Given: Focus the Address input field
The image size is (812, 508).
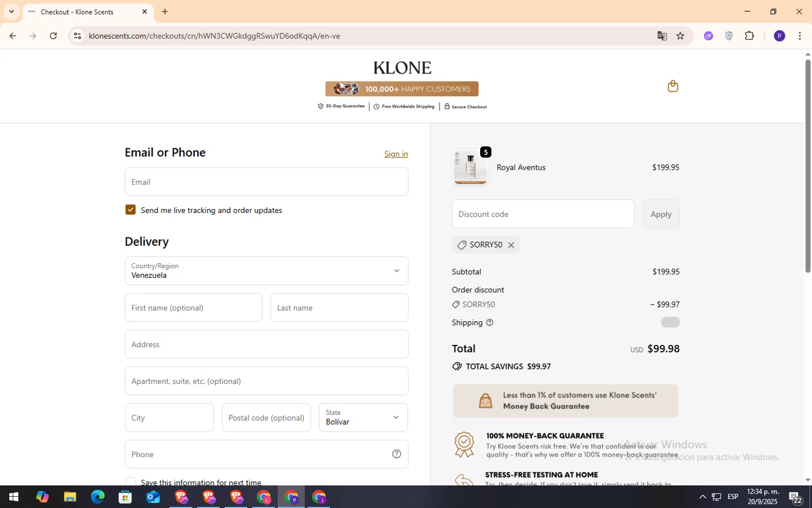Looking at the screenshot, I should pyautogui.click(x=266, y=344).
